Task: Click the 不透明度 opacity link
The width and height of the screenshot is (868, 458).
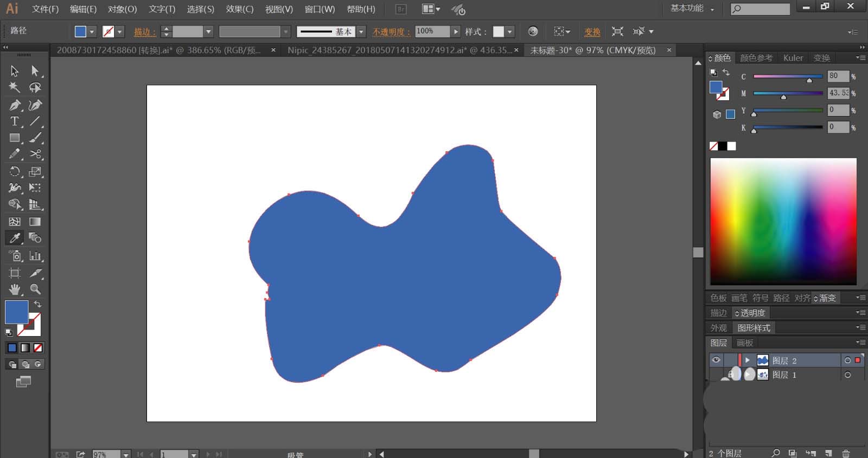Action: pyautogui.click(x=391, y=32)
